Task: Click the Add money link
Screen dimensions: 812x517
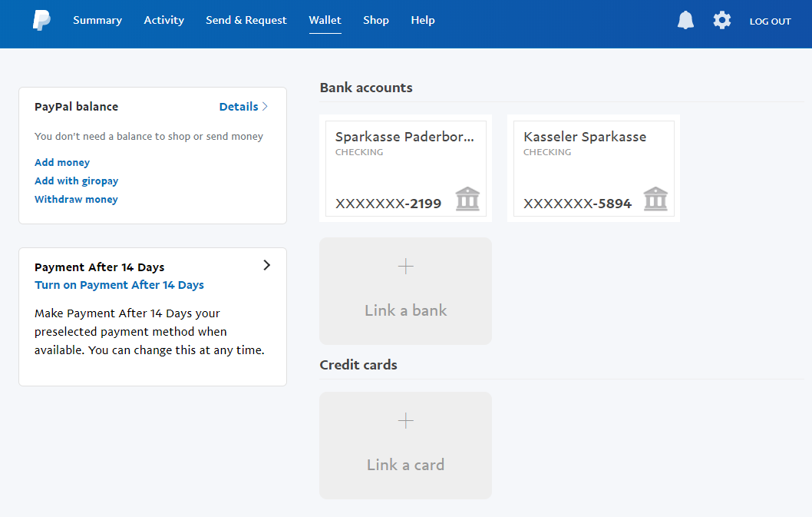Action: (x=62, y=162)
